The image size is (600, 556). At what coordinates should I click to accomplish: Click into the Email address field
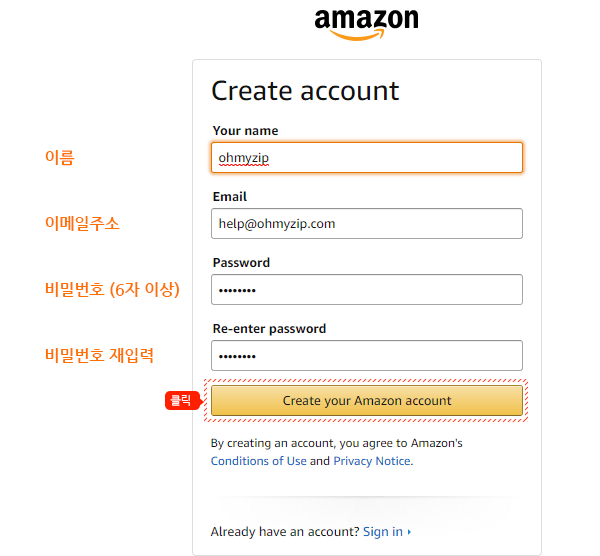coord(367,224)
